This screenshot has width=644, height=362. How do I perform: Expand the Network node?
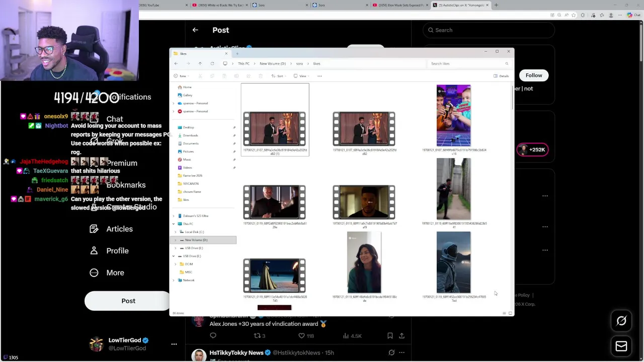pos(174,281)
